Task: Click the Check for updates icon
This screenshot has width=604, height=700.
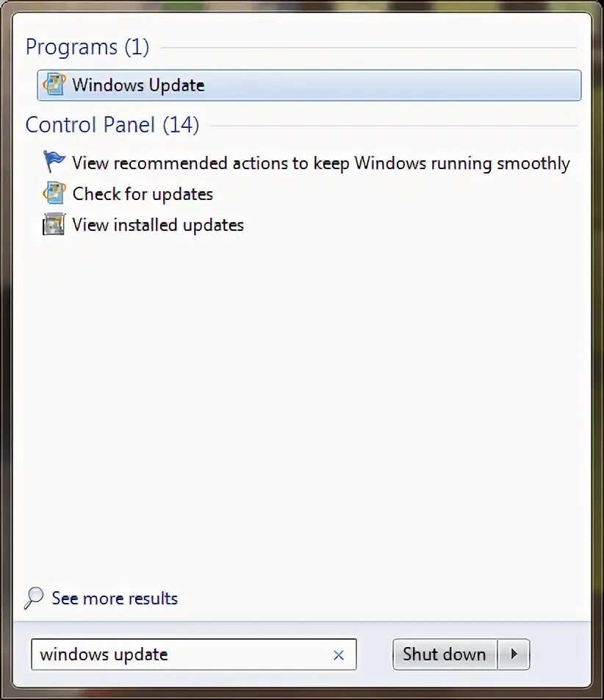Action: click(54, 193)
